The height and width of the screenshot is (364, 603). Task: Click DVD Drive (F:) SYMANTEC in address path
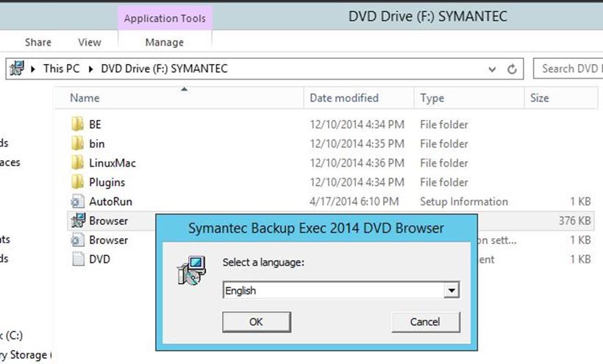(164, 68)
